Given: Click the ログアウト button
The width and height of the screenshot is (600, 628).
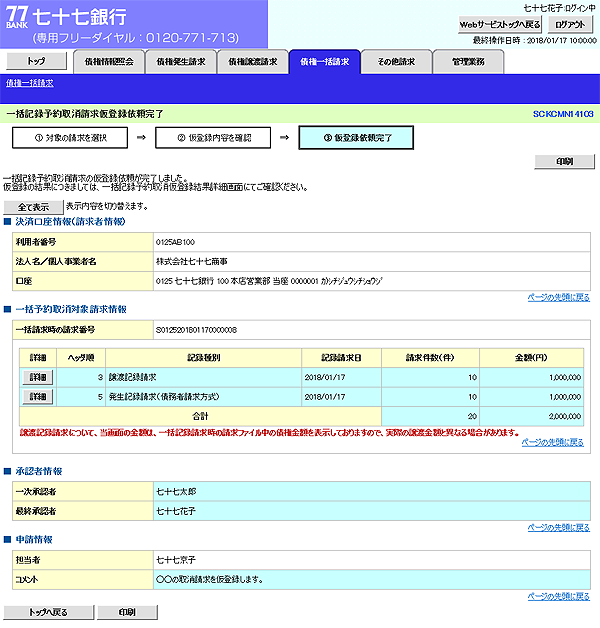Looking at the screenshot, I should (x=570, y=24).
